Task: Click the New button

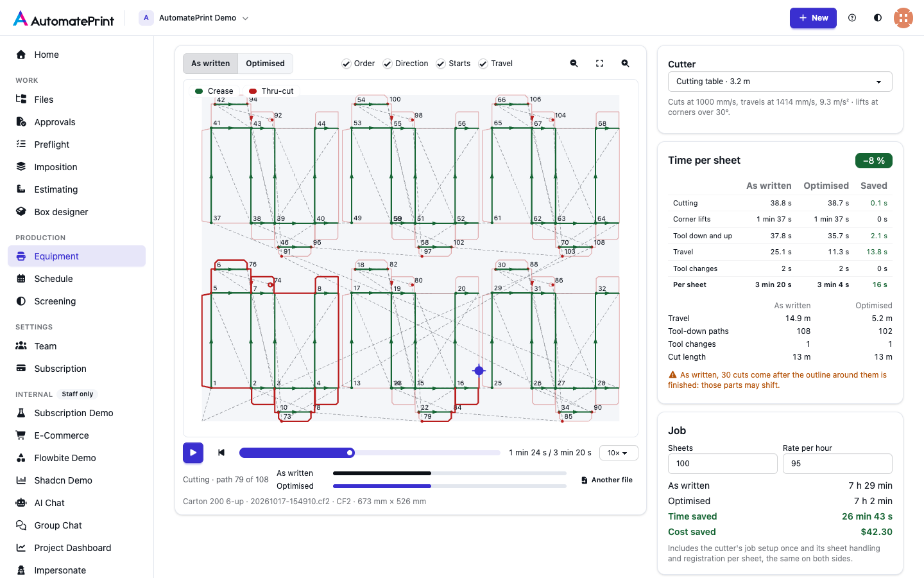Action: click(x=813, y=18)
